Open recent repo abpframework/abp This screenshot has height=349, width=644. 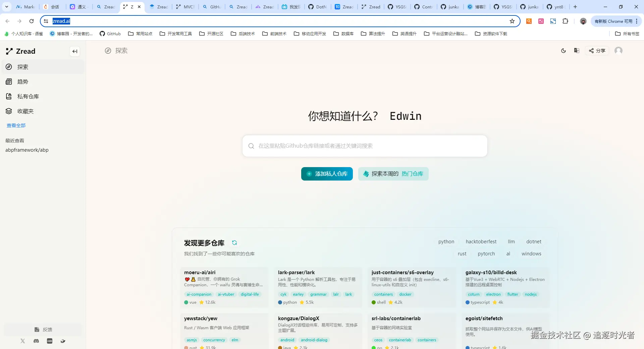pyautogui.click(x=27, y=150)
